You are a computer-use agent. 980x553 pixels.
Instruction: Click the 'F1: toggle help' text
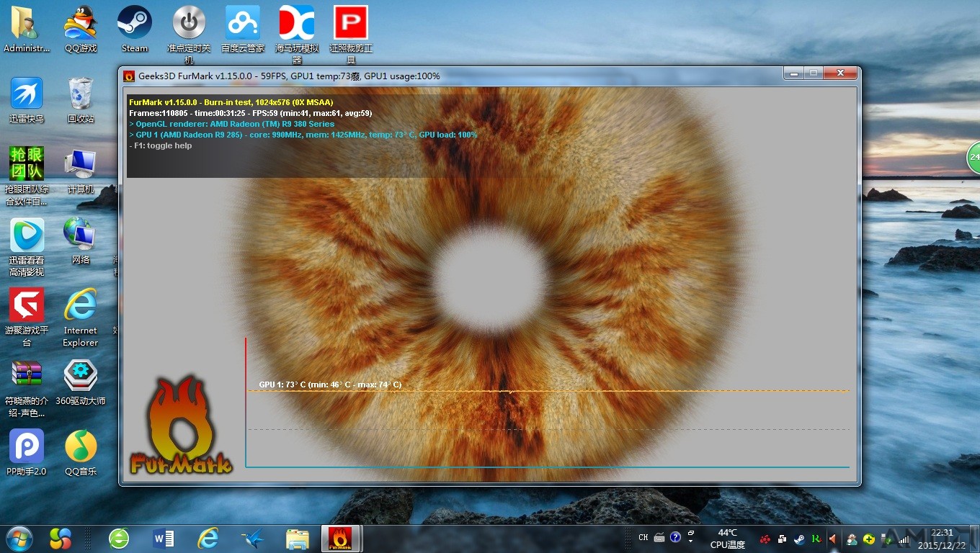tap(161, 145)
